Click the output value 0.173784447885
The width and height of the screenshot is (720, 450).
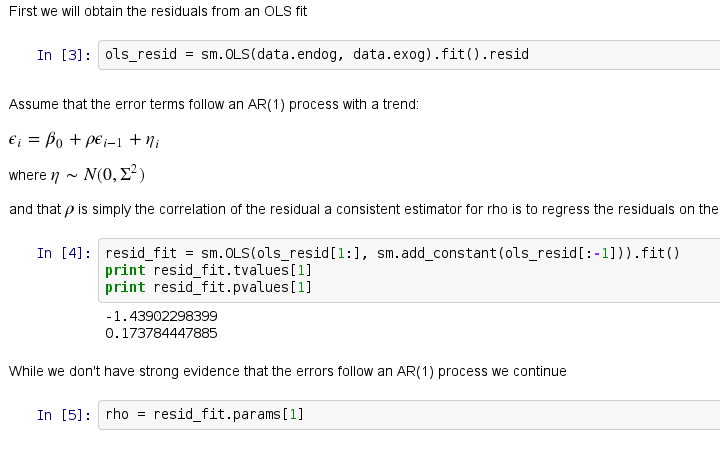point(161,332)
